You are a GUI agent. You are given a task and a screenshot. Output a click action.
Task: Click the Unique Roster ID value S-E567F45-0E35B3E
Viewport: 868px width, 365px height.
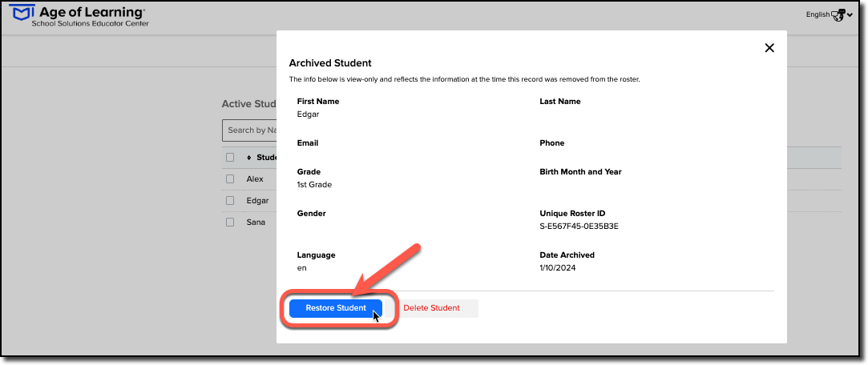tap(579, 227)
